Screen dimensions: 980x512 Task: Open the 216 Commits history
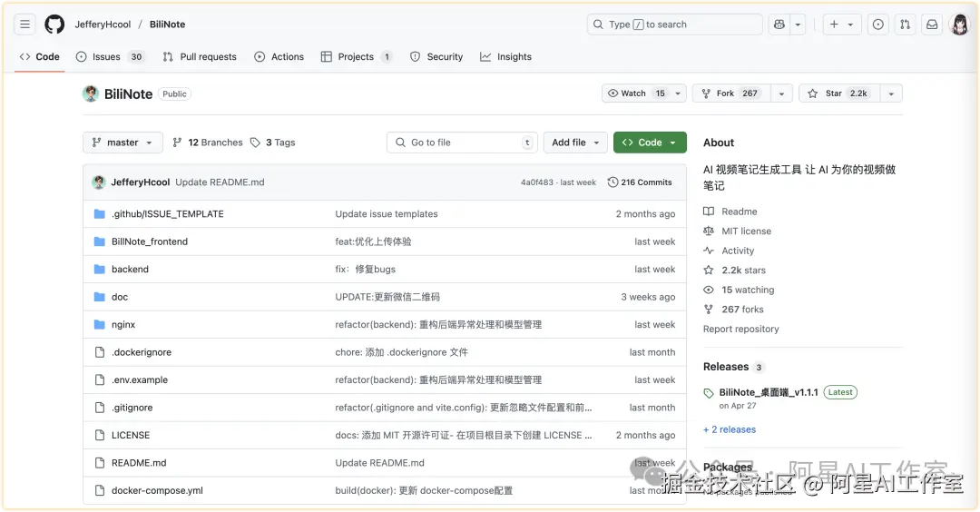640,182
